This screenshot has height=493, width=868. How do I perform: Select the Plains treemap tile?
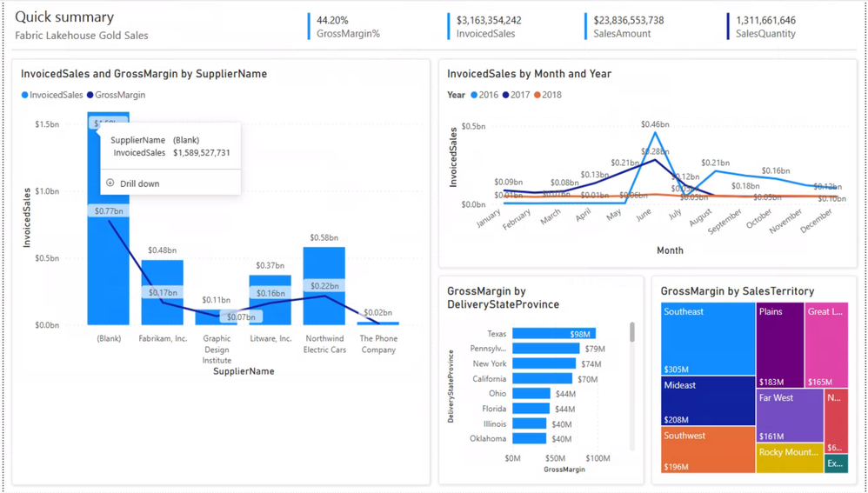[x=780, y=344]
